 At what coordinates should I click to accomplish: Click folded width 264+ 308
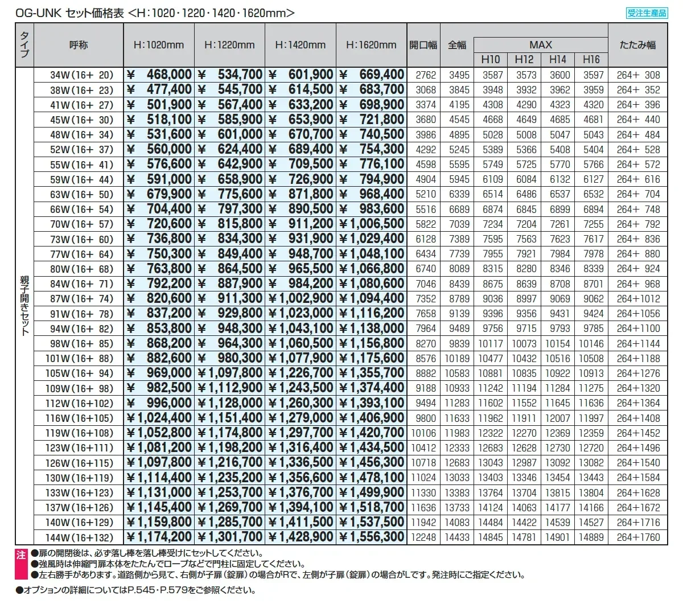point(639,75)
